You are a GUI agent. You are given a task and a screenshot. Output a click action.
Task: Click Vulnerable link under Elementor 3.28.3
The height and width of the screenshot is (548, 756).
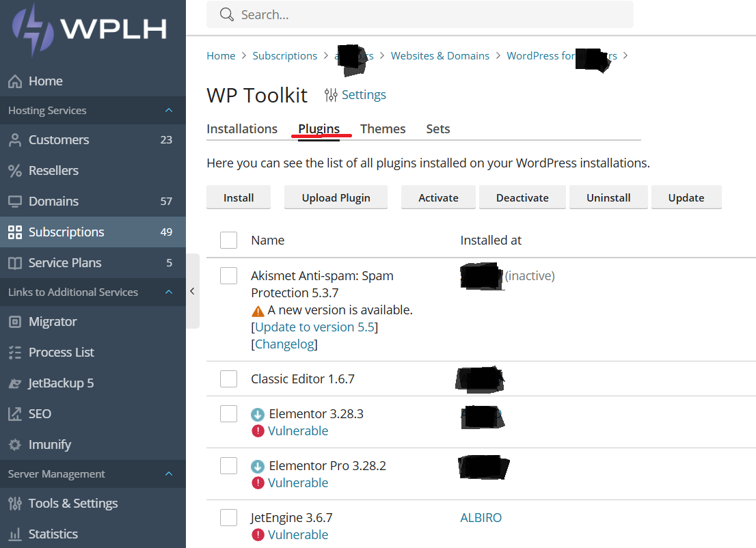point(298,431)
